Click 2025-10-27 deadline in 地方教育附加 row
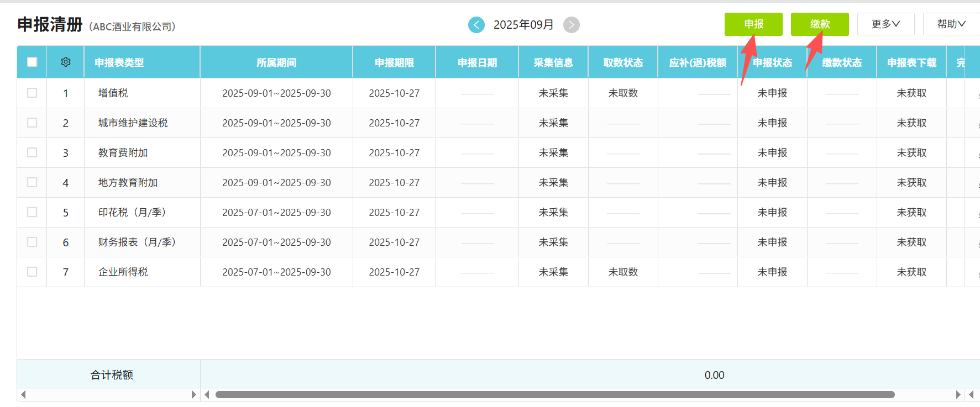980x407 pixels. click(x=394, y=182)
